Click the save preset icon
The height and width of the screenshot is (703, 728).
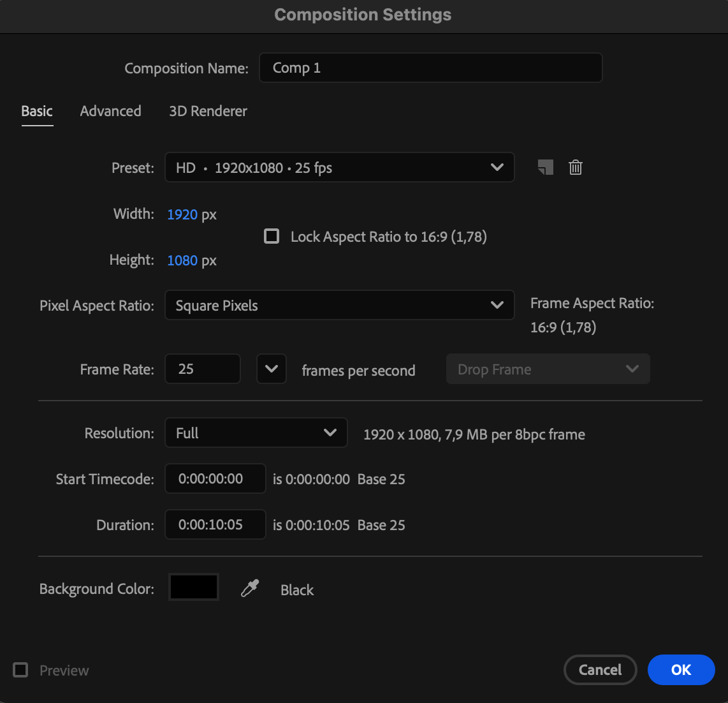click(x=546, y=168)
